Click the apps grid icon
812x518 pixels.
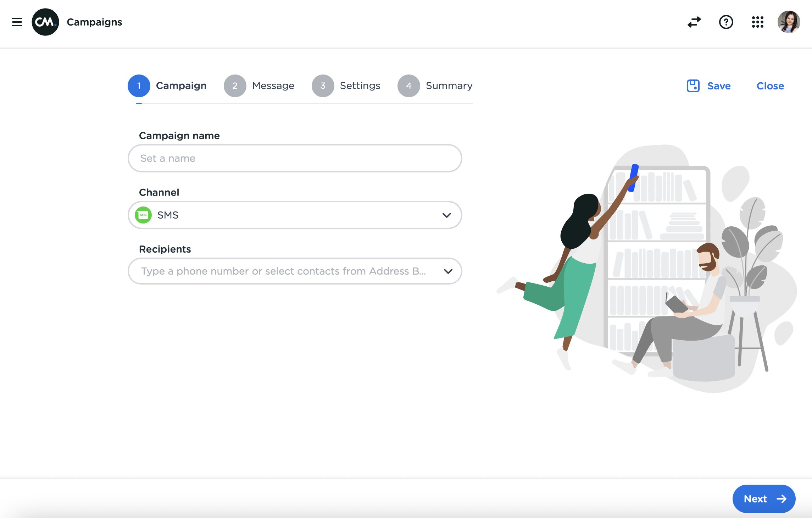(x=757, y=22)
